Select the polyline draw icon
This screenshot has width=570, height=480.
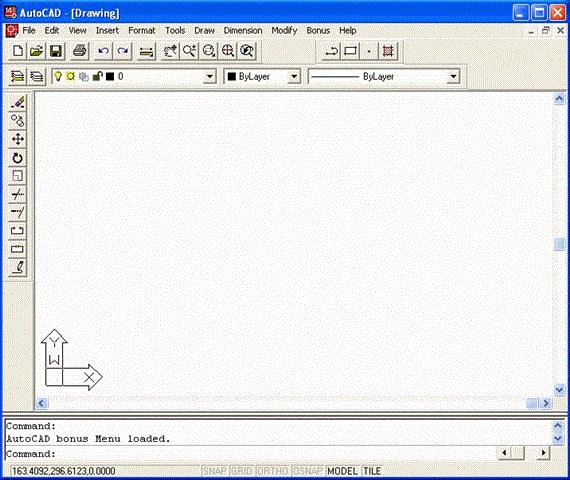(x=331, y=51)
